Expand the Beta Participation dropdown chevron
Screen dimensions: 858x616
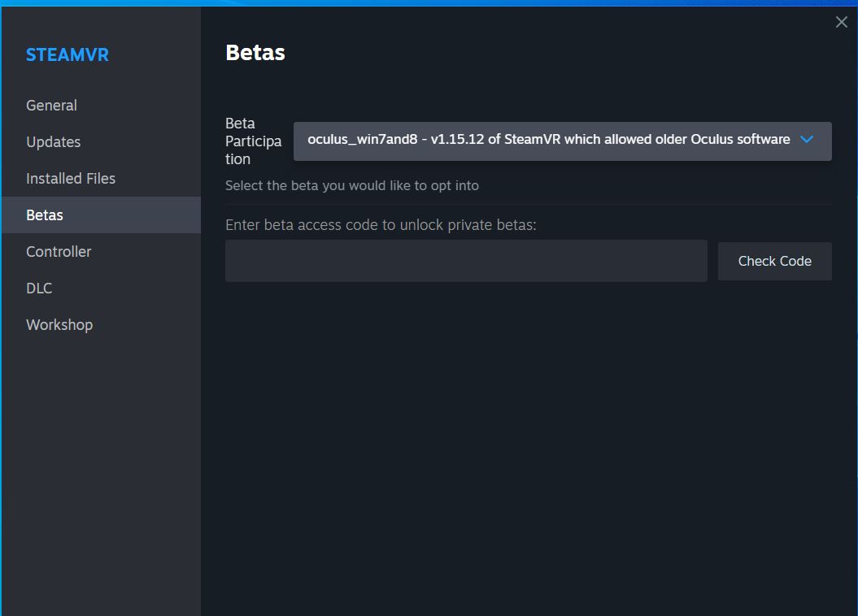coord(806,140)
